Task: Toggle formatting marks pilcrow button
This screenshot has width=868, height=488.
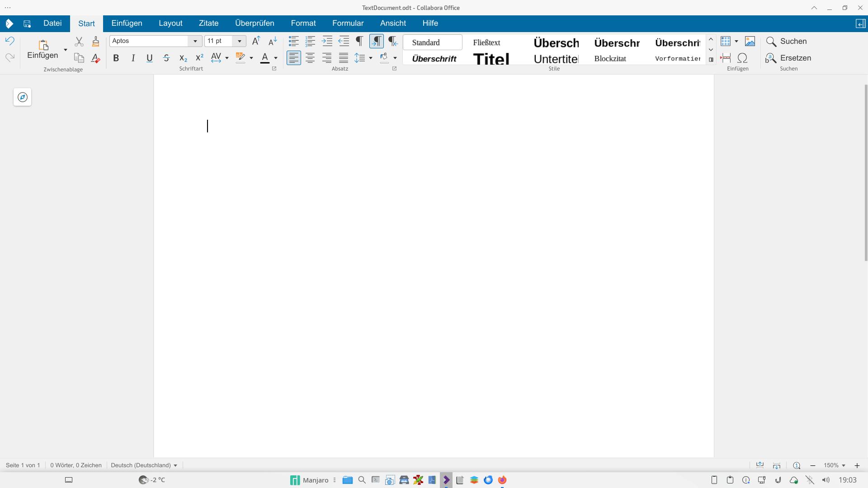Action: (359, 42)
